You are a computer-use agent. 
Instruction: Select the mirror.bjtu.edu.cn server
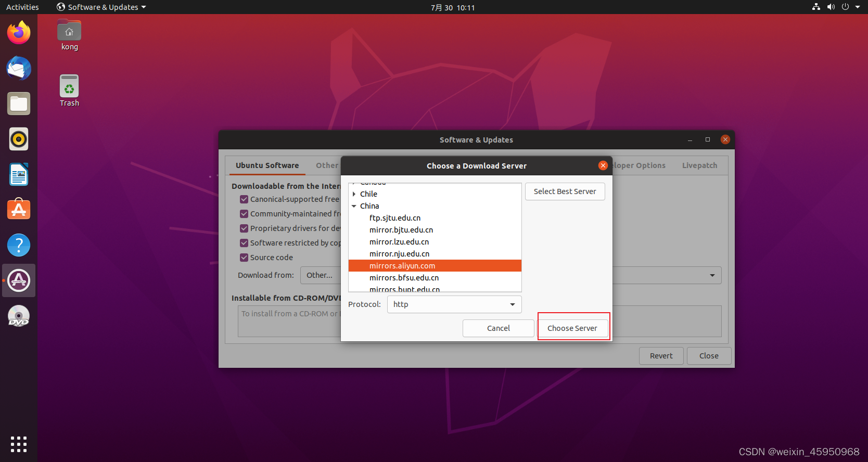pos(435,230)
